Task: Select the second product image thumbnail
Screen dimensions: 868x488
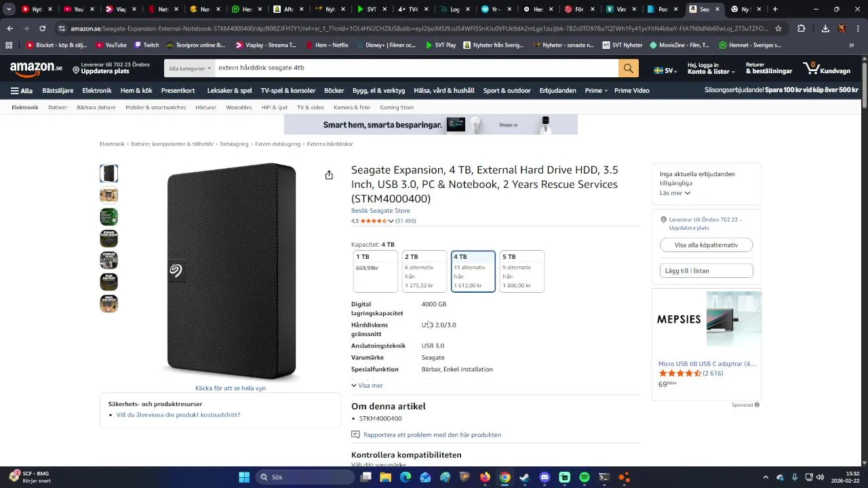Action: (x=108, y=195)
